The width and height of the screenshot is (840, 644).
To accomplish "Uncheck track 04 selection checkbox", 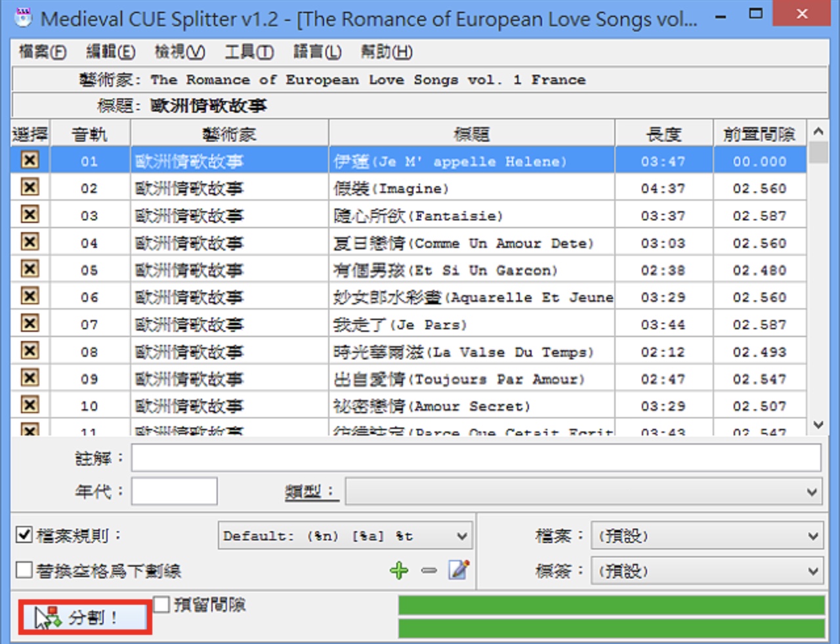I will (x=30, y=242).
